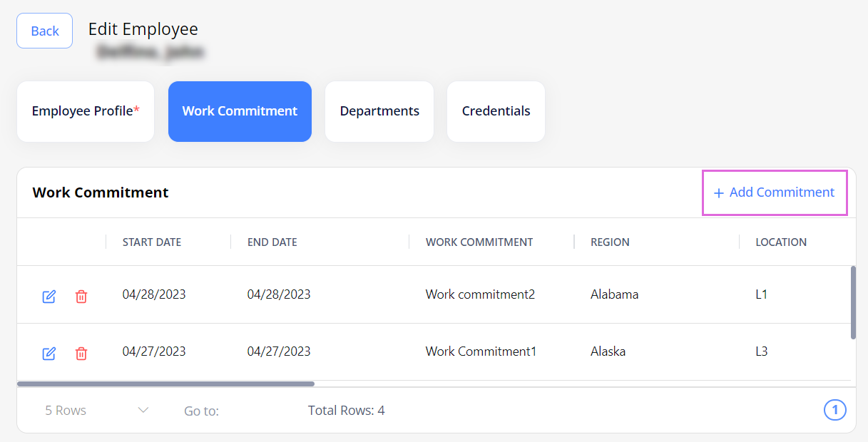Screen dimensions: 868x442
Task: Edit the 04/27/2023 work commitment row
Action: (x=49, y=353)
